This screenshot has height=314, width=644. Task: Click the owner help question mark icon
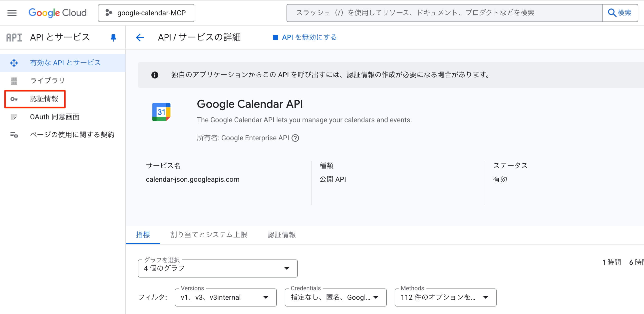[295, 138]
